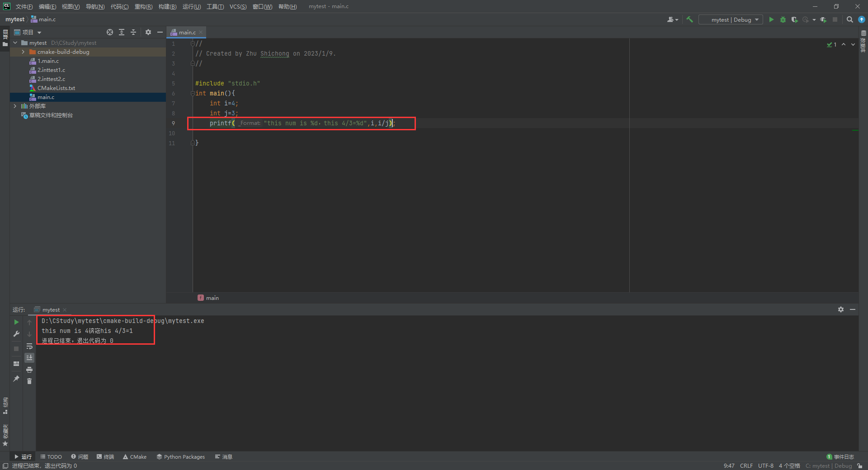868x470 pixels.
Task: Click main breadcrumb below editor
Action: pyautogui.click(x=208, y=298)
